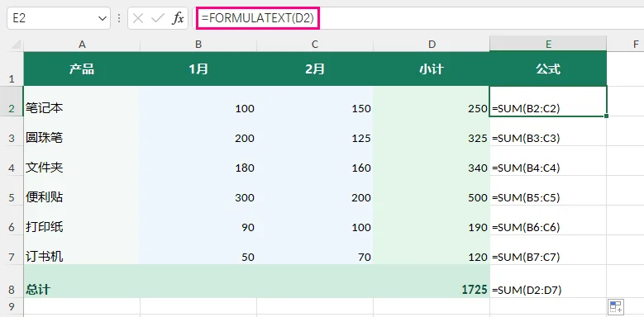Select the subtotal cell 325
This screenshot has height=317, width=644.
[x=432, y=131]
